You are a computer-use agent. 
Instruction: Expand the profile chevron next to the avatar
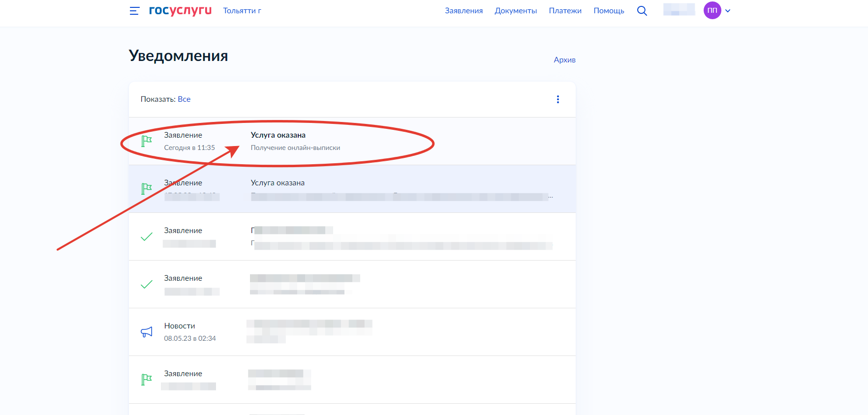pos(728,11)
